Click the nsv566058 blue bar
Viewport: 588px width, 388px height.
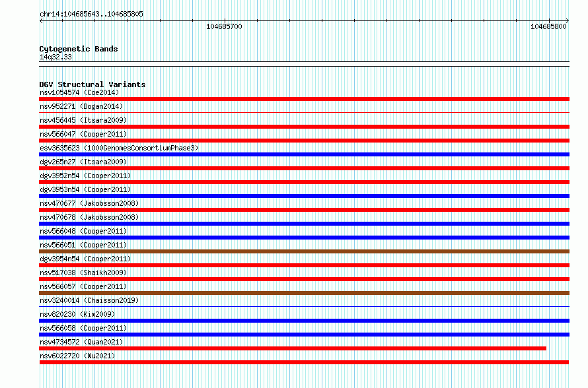point(304,335)
